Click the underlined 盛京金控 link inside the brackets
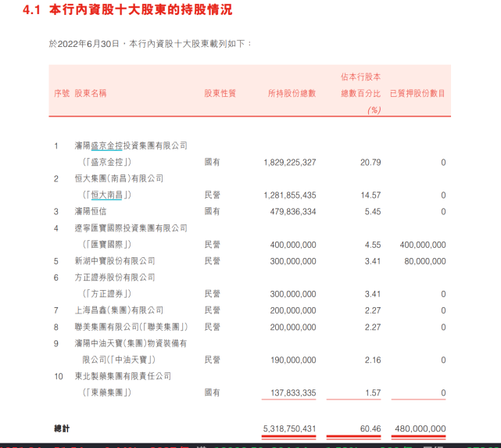Viewport: 501px width, 448px height. click(x=107, y=163)
